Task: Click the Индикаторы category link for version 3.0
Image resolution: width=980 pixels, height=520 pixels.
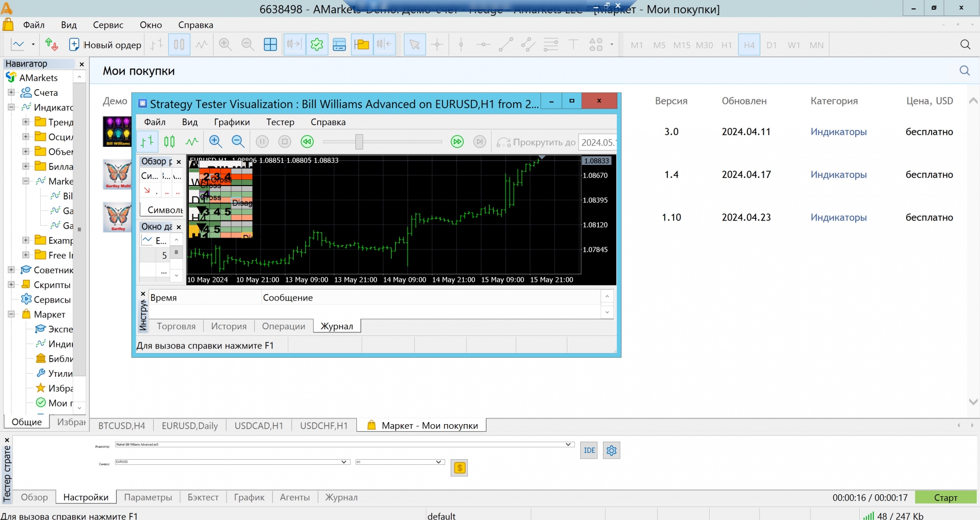Action: 838,132
